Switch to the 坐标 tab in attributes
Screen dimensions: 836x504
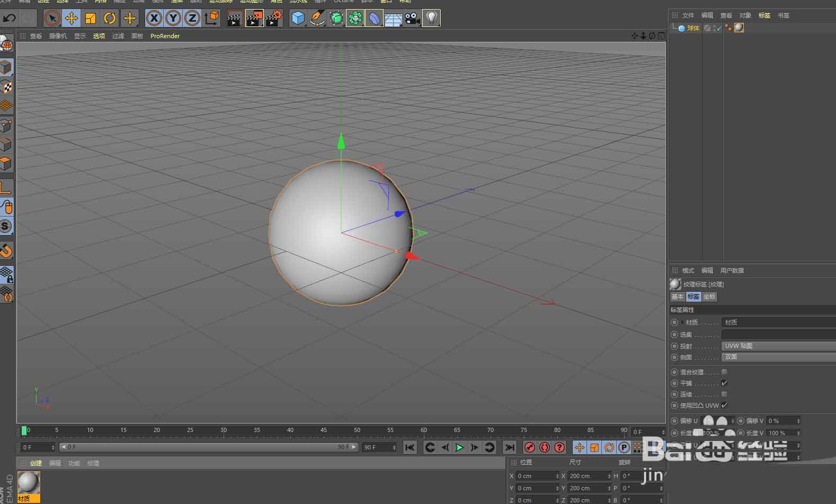(x=709, y=296)
